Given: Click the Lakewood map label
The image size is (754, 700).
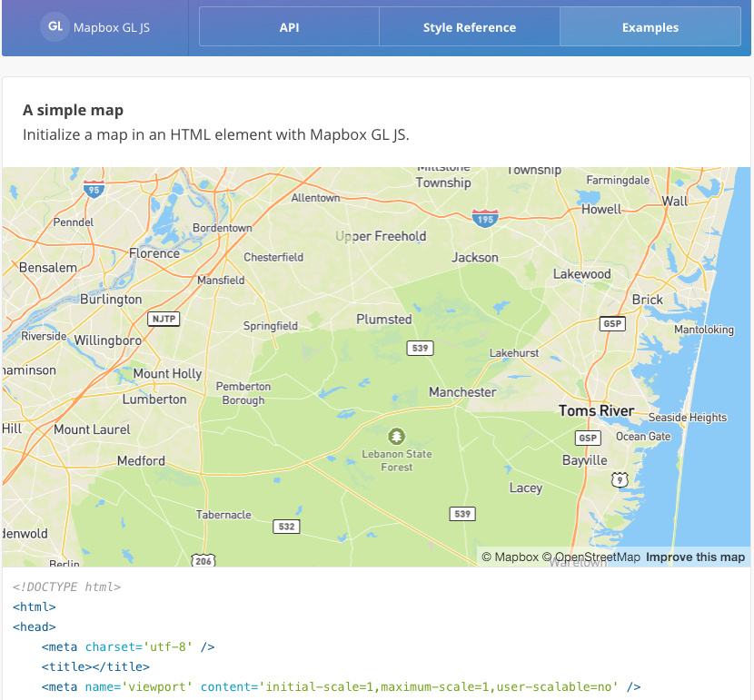Looking at the screenshot, I should tap(581, 274).
